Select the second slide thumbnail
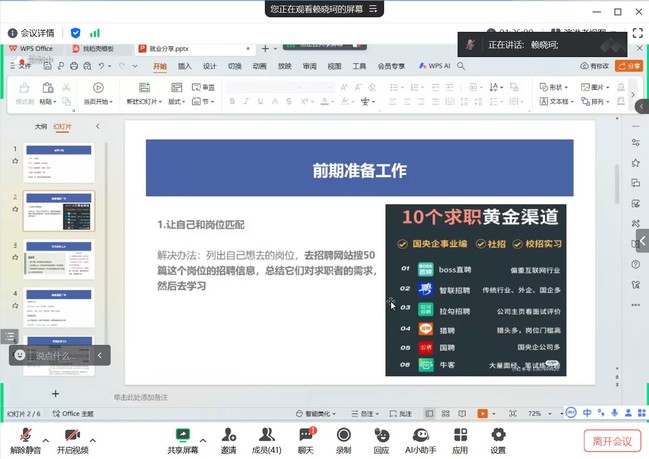Image resolution: width=649 pixels, height=459 pixels. [59, 211]
